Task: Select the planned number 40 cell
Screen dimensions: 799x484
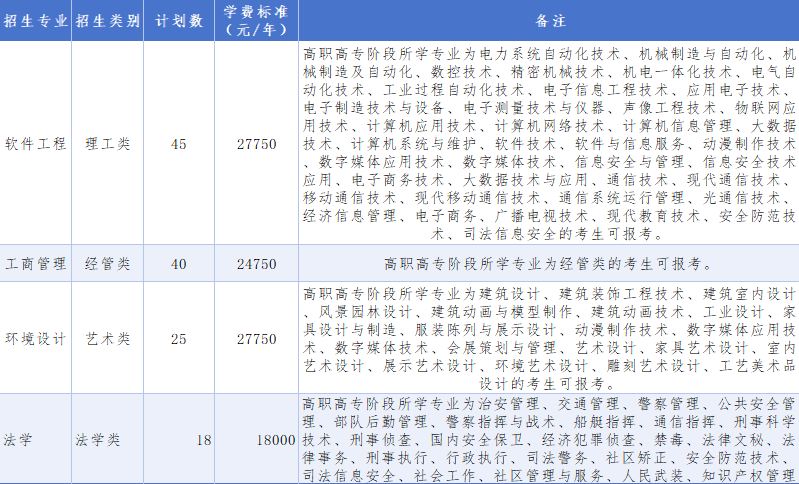Action: (x=179, y=264)
